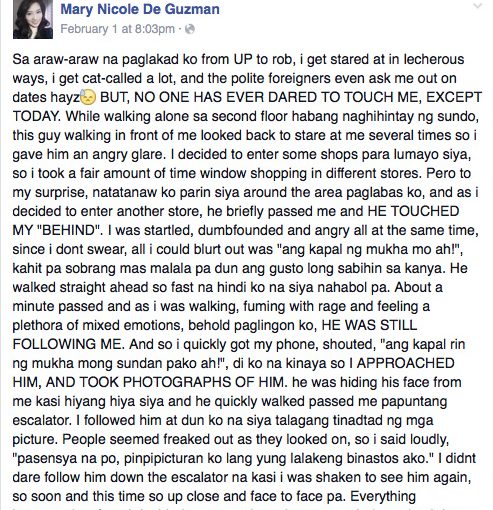Click the word escalator starting a line
Screen dimensions: 493x510
[42, 420]
